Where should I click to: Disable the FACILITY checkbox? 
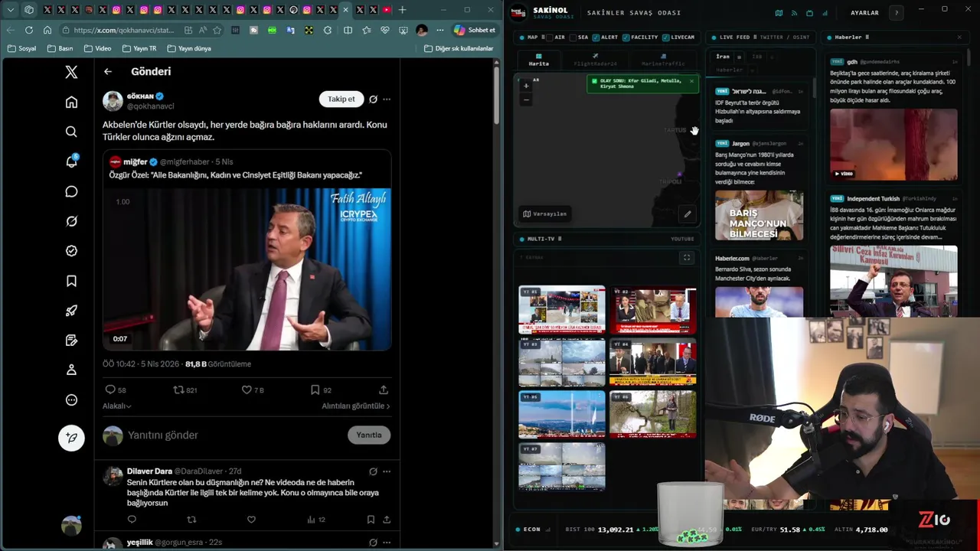click(x=626, y=37)
